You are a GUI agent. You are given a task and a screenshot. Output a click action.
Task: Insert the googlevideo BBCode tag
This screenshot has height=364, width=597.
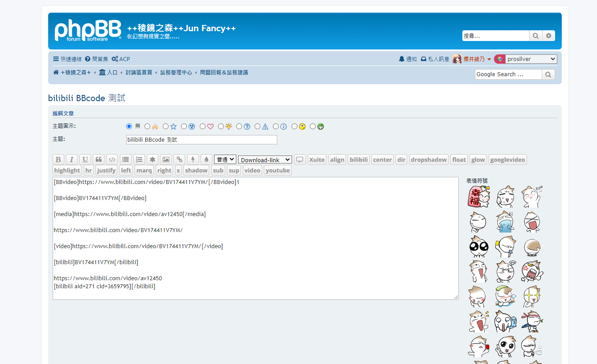click(508, 160)
